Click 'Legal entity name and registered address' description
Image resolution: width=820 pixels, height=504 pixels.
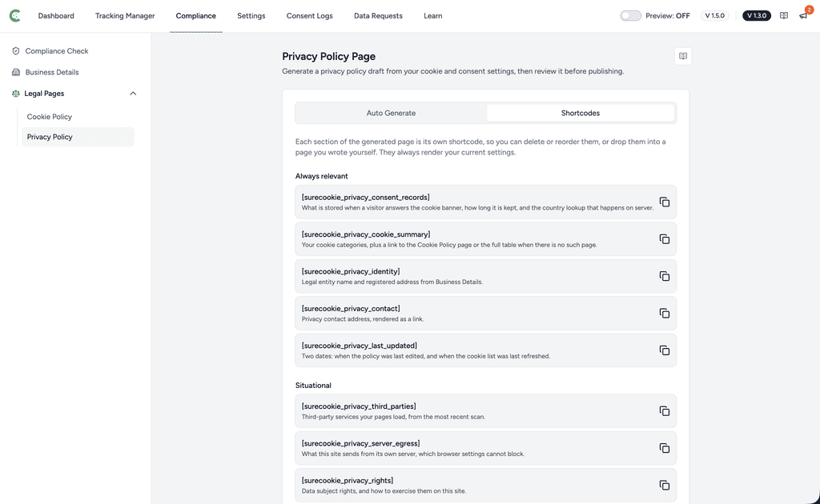[392, 282]
